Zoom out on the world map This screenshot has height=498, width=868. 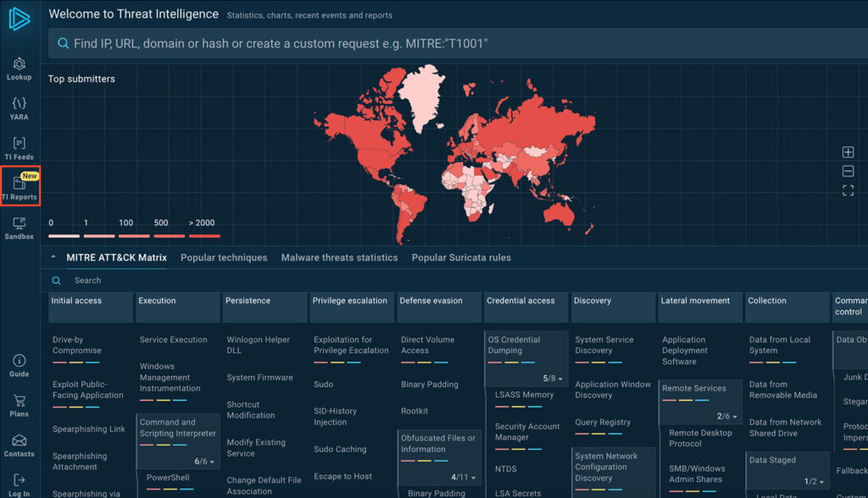[x=848, y=171]
